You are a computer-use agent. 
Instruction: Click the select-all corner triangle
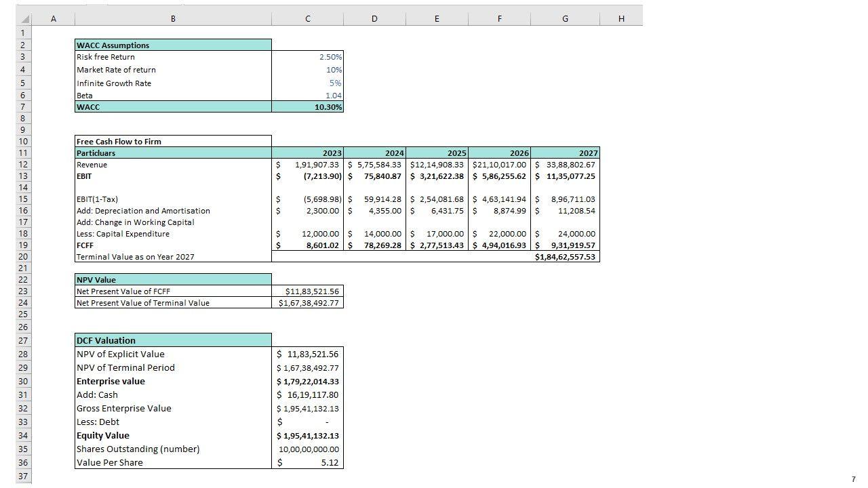click(24, 19)
